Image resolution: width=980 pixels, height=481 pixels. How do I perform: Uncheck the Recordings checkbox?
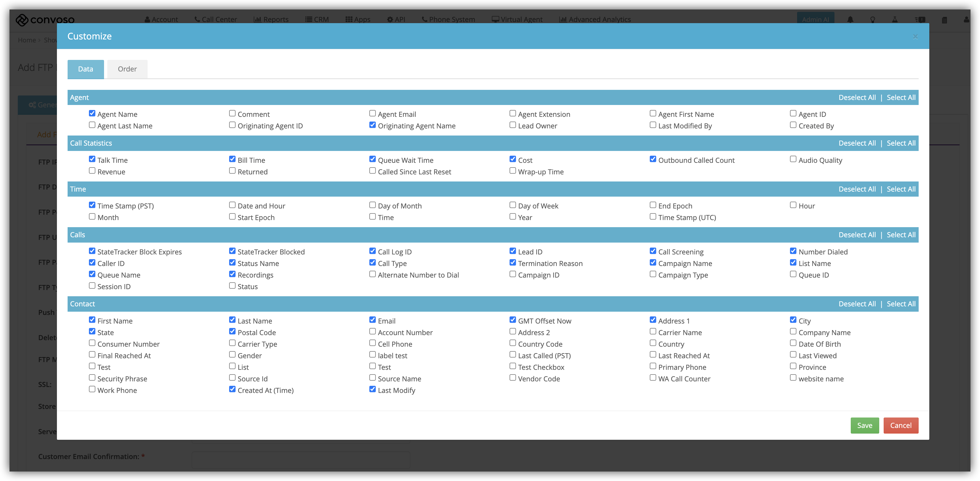coord(232,274)
